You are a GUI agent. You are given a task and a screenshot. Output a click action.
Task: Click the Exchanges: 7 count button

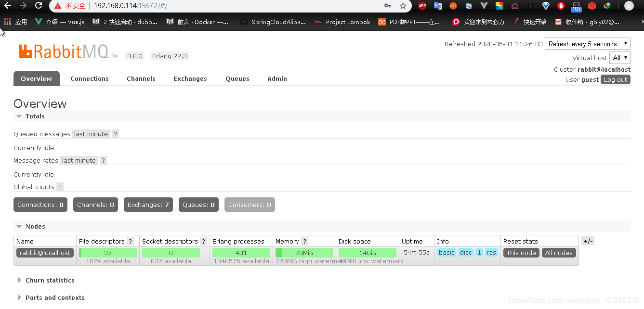click(x=148, y=205)
